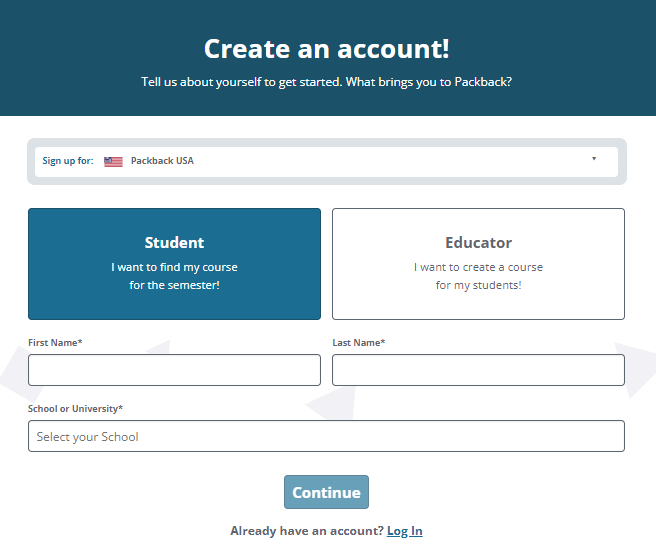Open the Select your School field
Viewport: 656px width, 559px height.
pyautogui.click(x=326, y=436)
